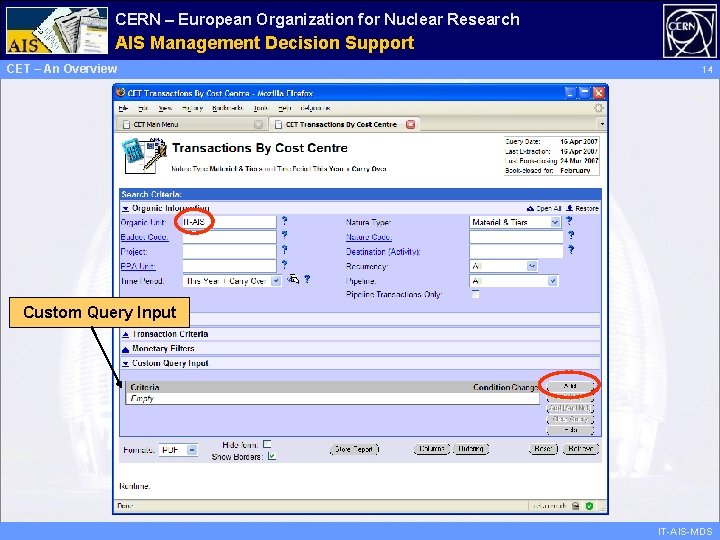
Task: Click the Store Report button
Action: click(354, 449)
